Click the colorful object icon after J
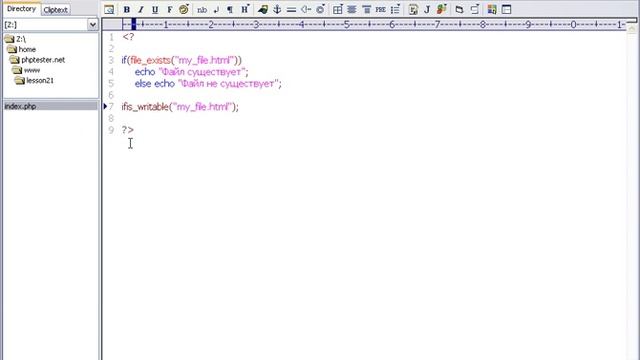Screen dimensions: 640x360 pyautogui.click(x=441, y=9)
